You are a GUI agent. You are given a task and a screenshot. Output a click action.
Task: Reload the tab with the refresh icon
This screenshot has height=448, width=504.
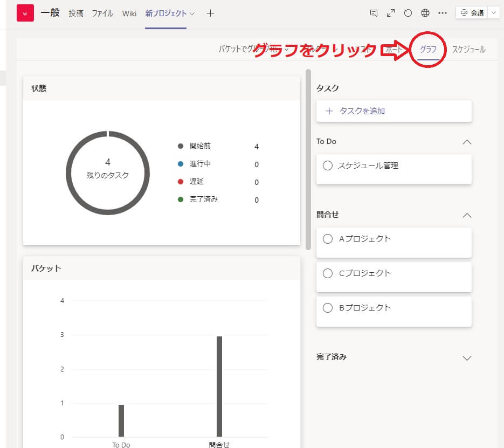tap(408, 13)
